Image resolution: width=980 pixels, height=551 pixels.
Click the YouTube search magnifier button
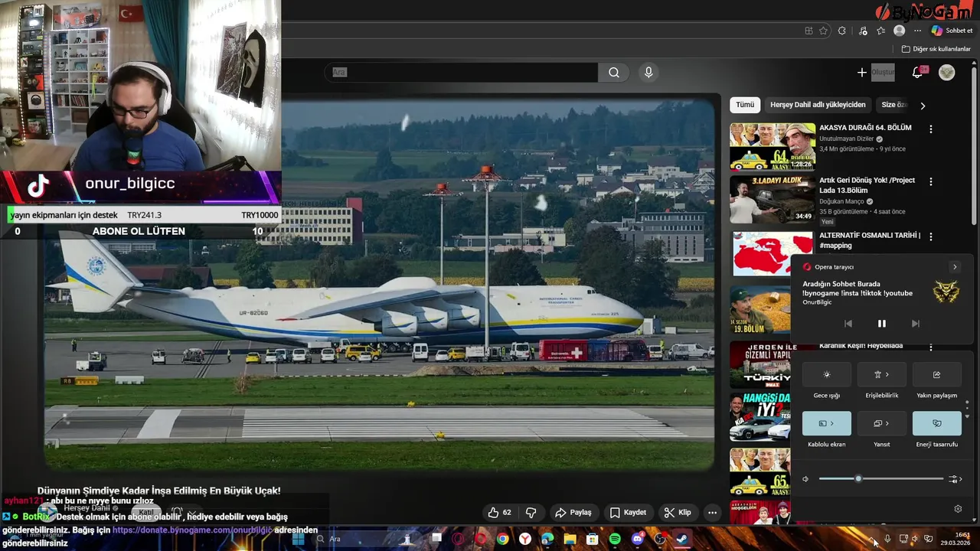point(614,73)
